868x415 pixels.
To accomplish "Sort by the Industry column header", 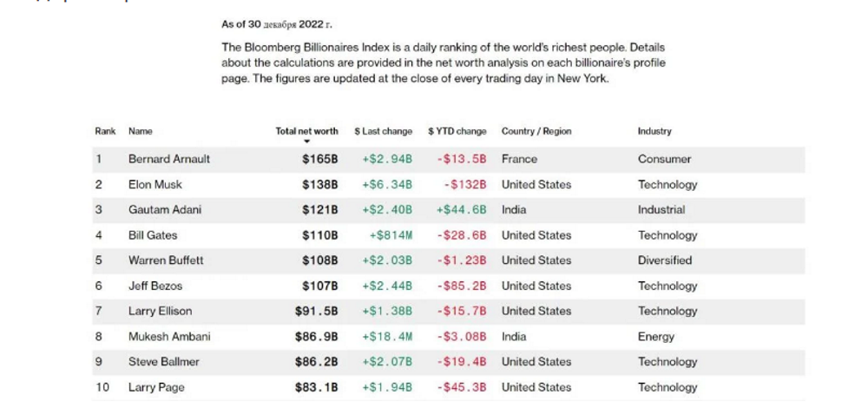I will coord(654,131).
